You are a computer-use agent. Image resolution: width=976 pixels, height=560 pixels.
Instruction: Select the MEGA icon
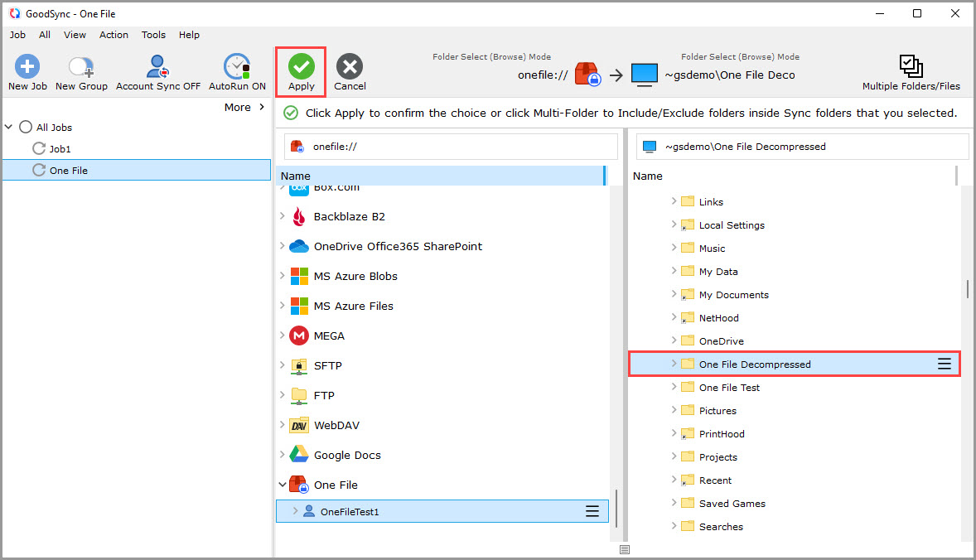pos(299,336)
